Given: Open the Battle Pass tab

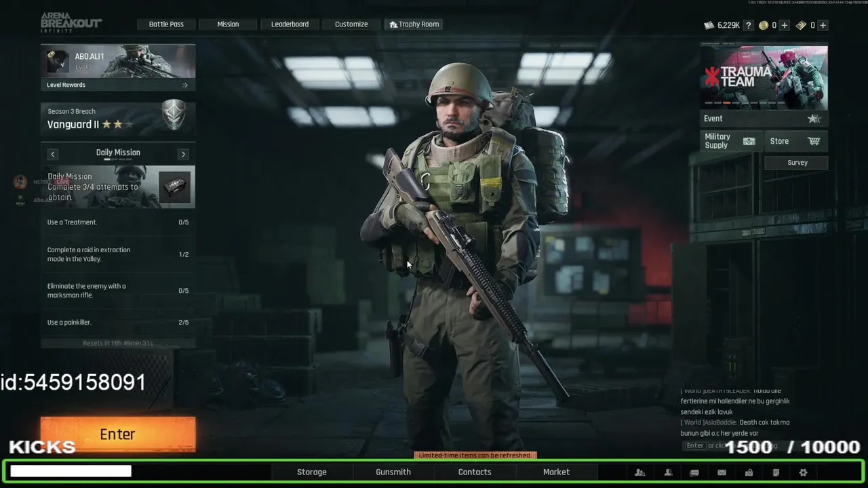Looking at the screenshot, I should (x=166, y=24).
